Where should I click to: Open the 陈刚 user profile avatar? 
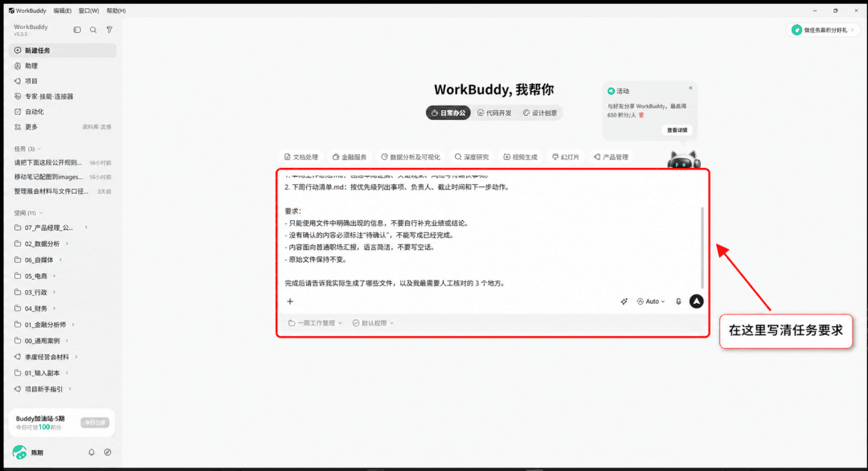click(x=20, y=453)
